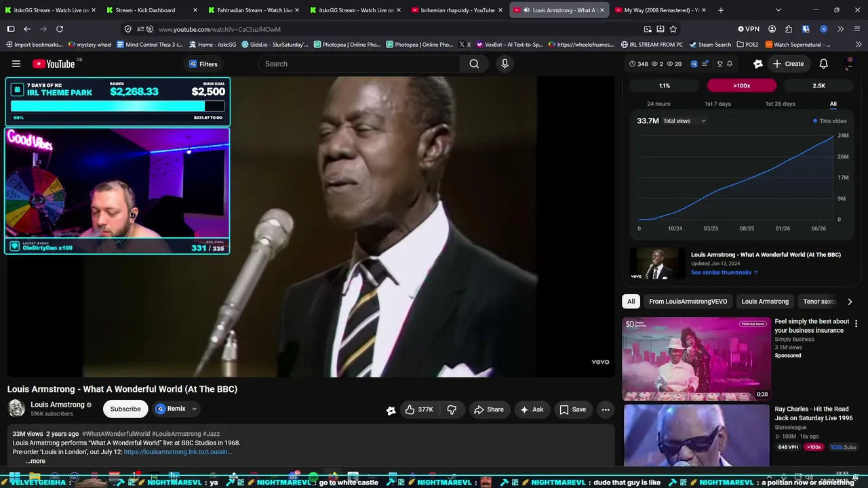Viewport: 868px width, 488px height.
Task: Click the list icon with the blue dot
Action: click(705, 64)
